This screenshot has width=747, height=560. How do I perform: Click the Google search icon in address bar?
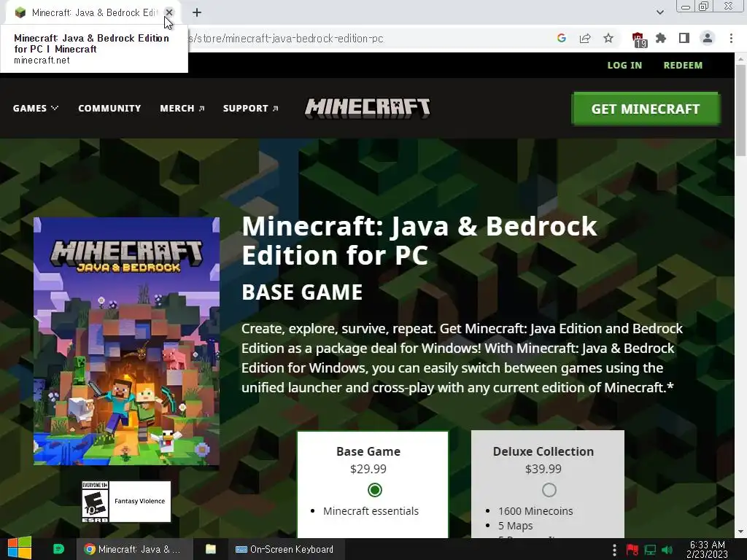[x=562, y=38]
